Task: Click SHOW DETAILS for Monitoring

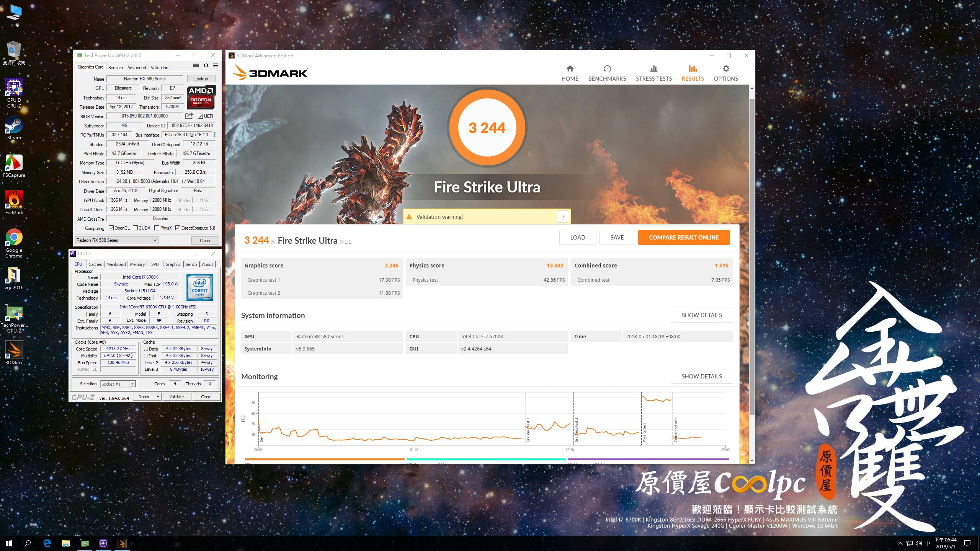Action: pyautogui.click(x=701, y=377)
